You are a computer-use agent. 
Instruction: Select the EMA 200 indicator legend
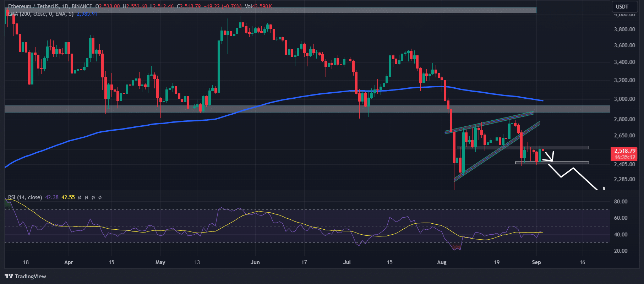pos(41,13)
